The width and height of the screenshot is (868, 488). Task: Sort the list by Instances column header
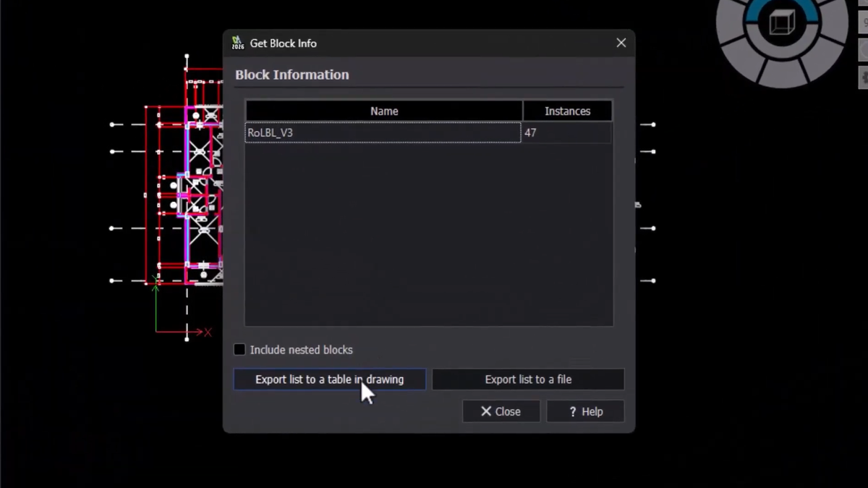click(567, 111)
